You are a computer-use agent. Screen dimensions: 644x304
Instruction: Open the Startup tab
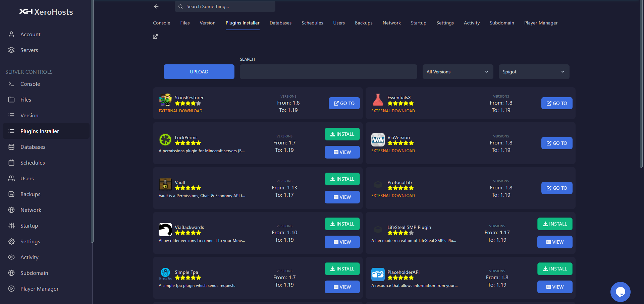point(418,23)
